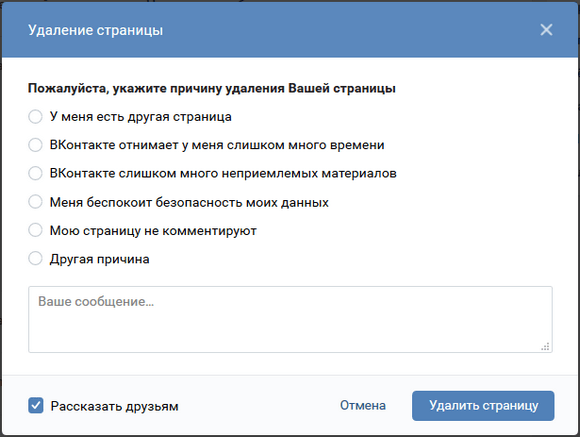Screen dimensions: 580x437
Task: Uncheck 'Рассказать друзьям' checkbox
Action: click(36, 406)
